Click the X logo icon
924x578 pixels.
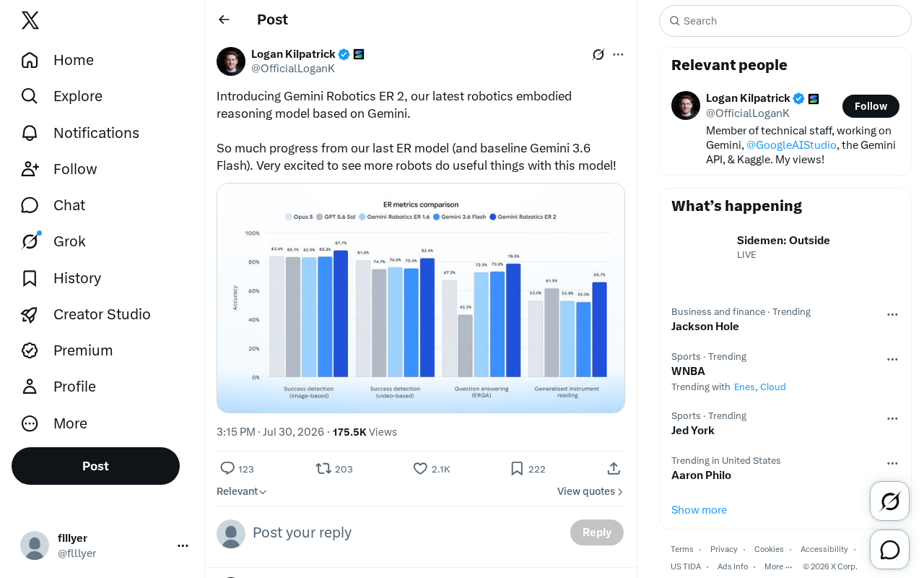point(30,20)
